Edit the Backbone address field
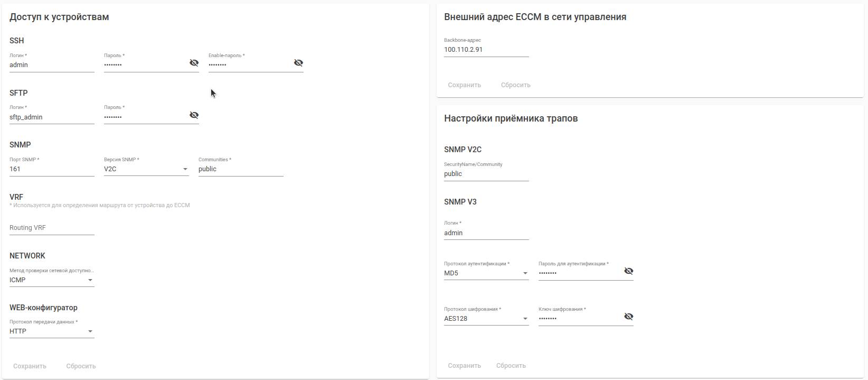Image resolution: width=868 pixels, height=380 pixels. (486, 50)
